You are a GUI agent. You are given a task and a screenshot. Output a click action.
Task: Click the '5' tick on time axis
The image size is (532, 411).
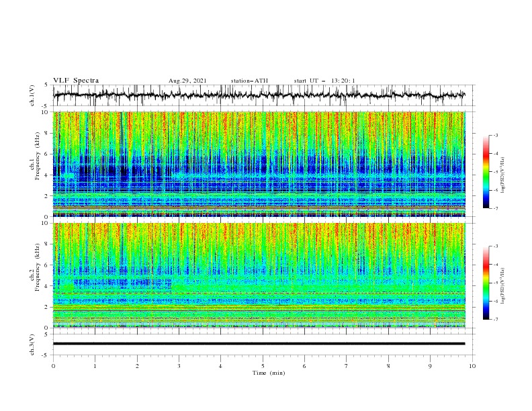(263, 366)
